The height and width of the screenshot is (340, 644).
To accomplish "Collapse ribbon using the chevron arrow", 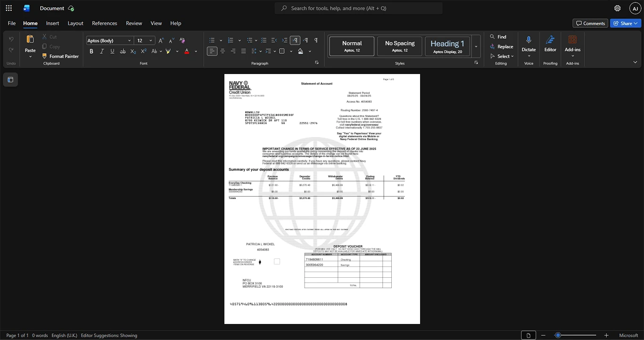I will tap(635, 62).
